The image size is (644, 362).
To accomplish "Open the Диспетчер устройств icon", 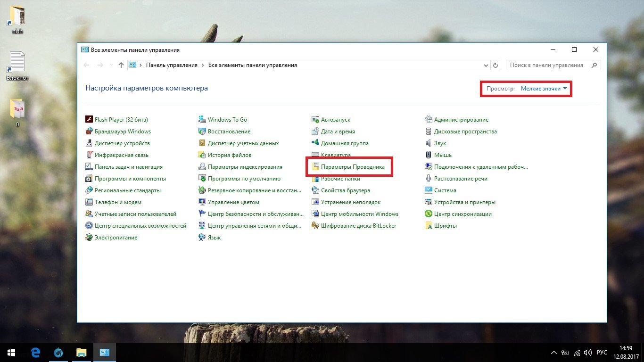I will pos(89,143).
